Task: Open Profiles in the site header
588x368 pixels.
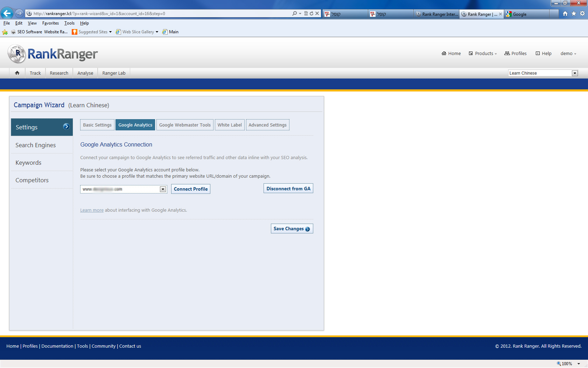Action: coord(516,54)
